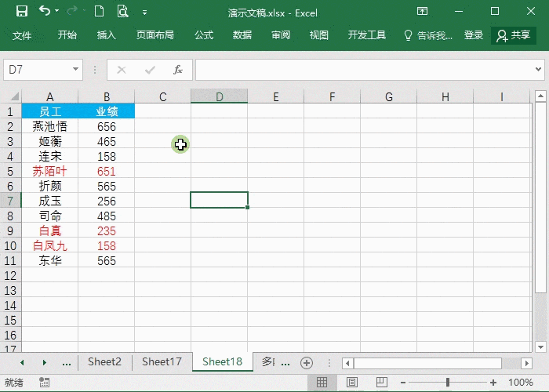
Task: Select cell with header 业绩
Action: tap(107, 111)
